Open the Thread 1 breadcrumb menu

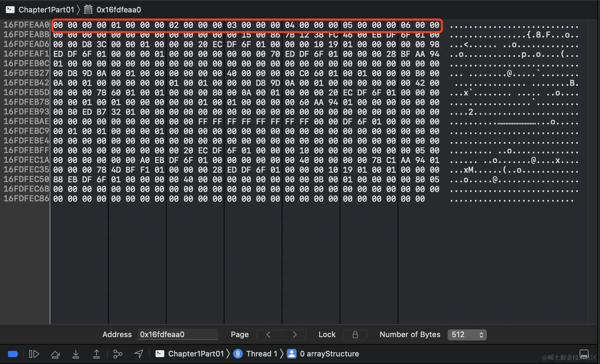pyautogui.click(x=262, y=354)
